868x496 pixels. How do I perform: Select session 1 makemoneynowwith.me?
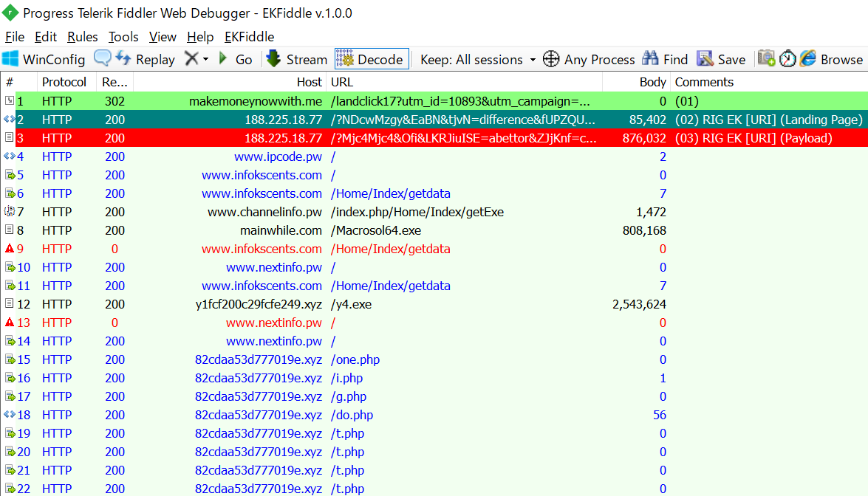coord(434,101)
